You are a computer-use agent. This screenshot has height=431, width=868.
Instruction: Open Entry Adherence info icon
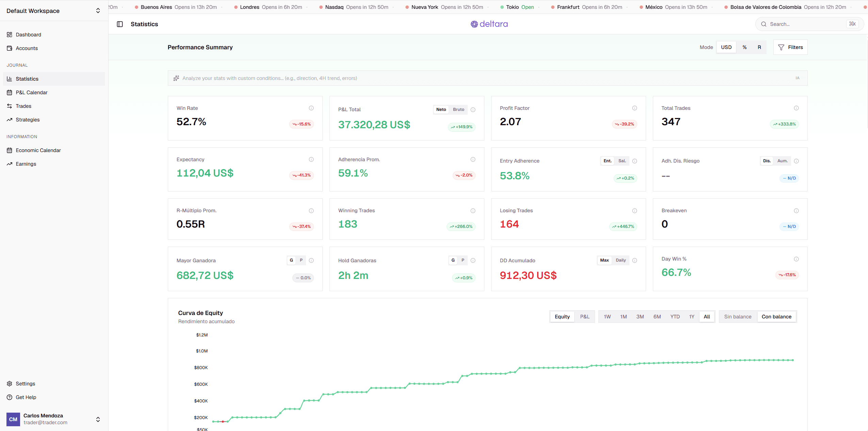click(x=634, y=161)
